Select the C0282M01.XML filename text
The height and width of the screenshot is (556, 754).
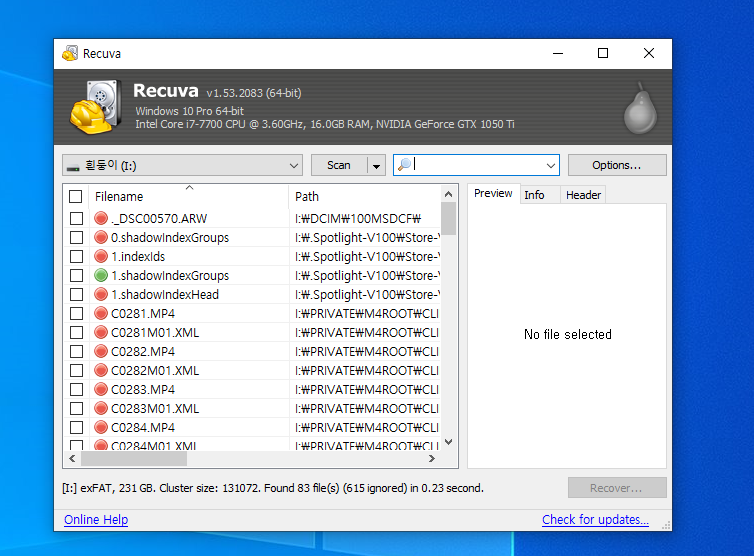(x=155, y=371)
